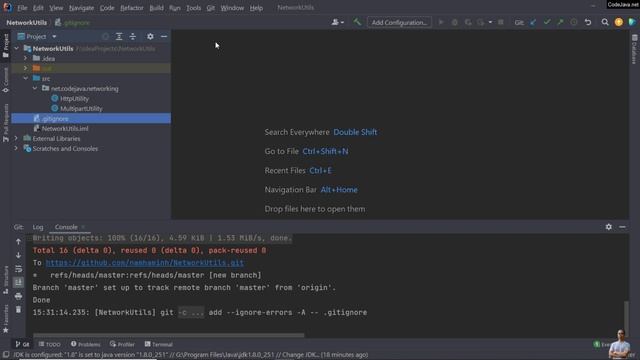Click the console vertical scrollbar thumb
The image size is (640, 360).
(x=626, y=319)
